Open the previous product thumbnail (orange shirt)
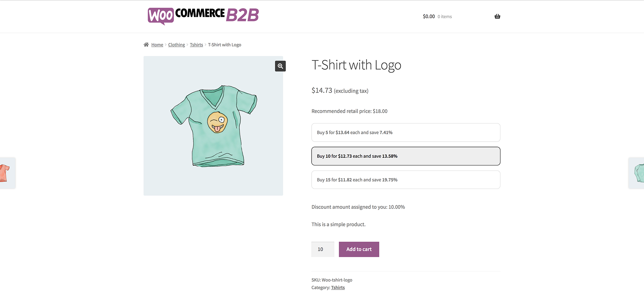The width and height of the screenshot is (644, 302). (7, 173)
